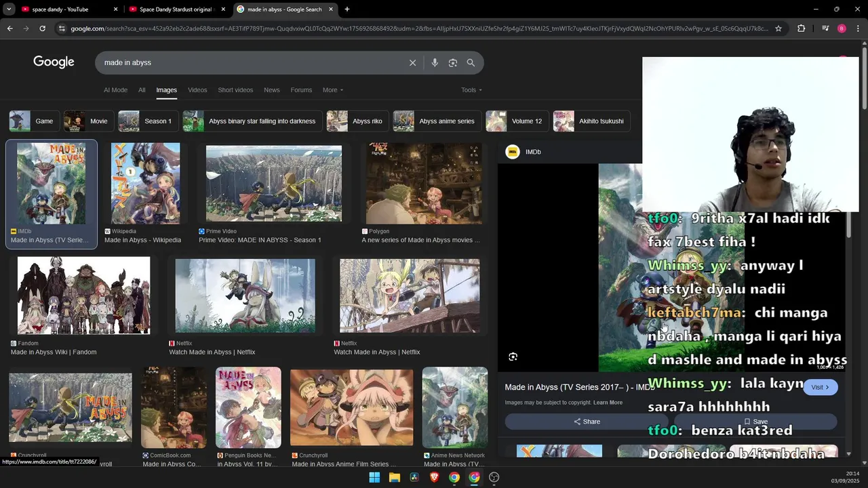
Task: Open a new browser tab with plus
Action: tap(347, 9)
